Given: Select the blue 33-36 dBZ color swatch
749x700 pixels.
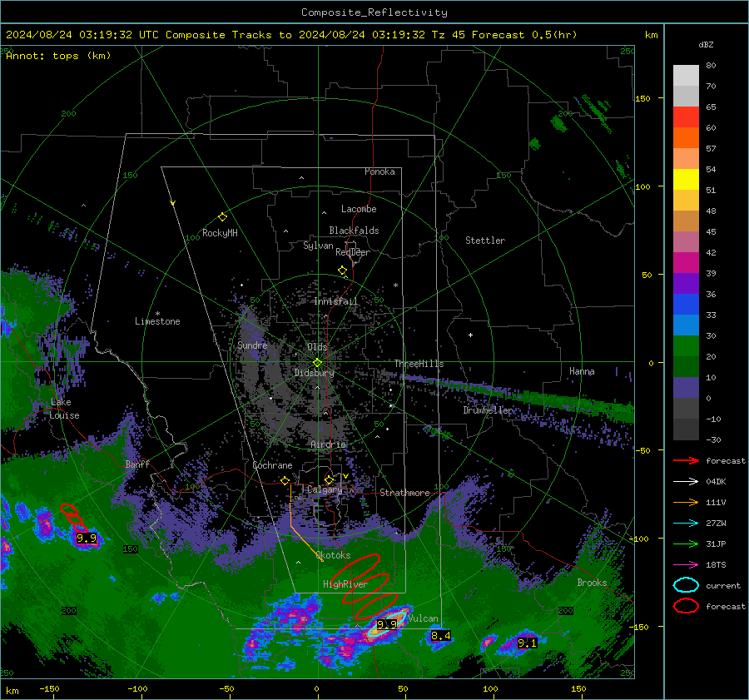Looking at the screenshot, I should (686, 305).
